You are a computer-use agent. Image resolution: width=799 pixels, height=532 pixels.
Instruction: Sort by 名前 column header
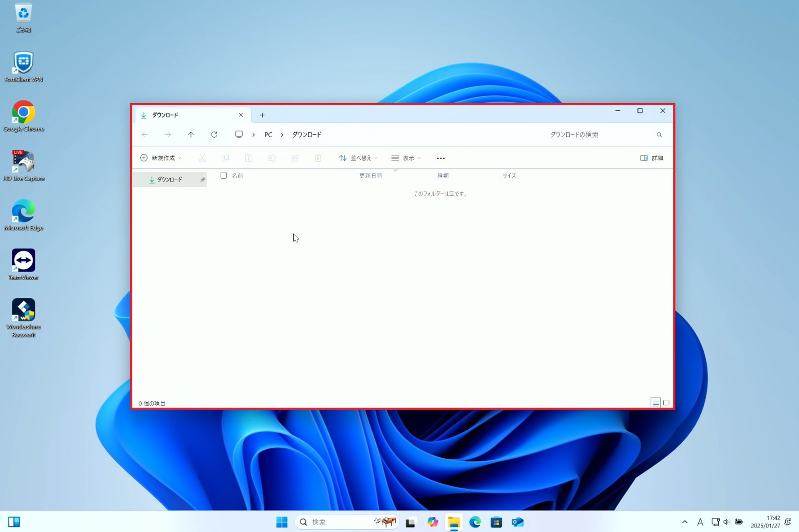[x=237, y=176]
